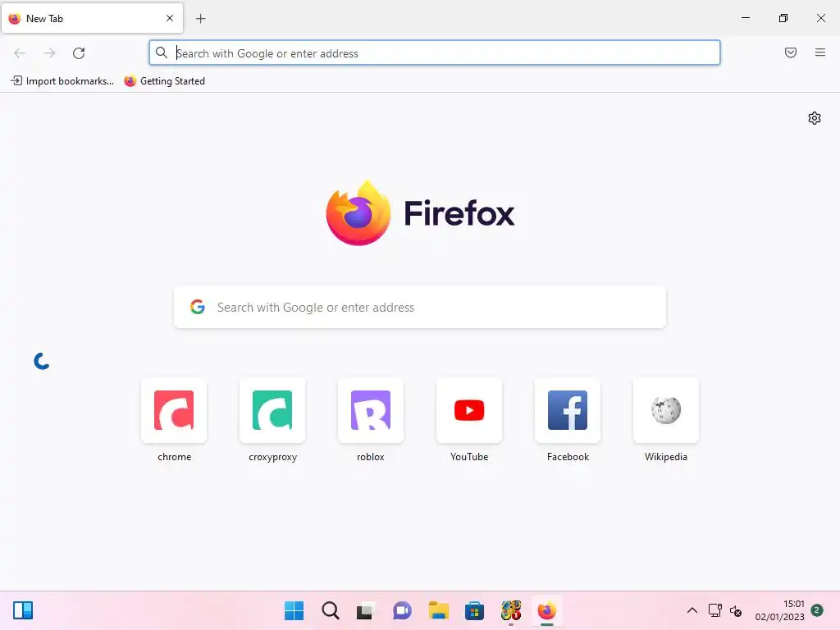This screenshot has height=630, width=840.
Task: Click the address bar magnifier icon
Action: 162,52
